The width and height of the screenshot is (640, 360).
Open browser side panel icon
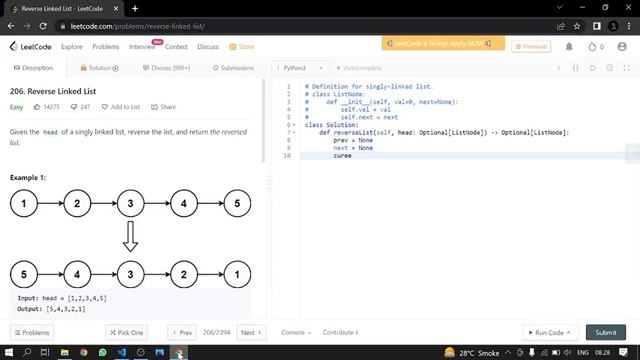click(x=597, y=26)
